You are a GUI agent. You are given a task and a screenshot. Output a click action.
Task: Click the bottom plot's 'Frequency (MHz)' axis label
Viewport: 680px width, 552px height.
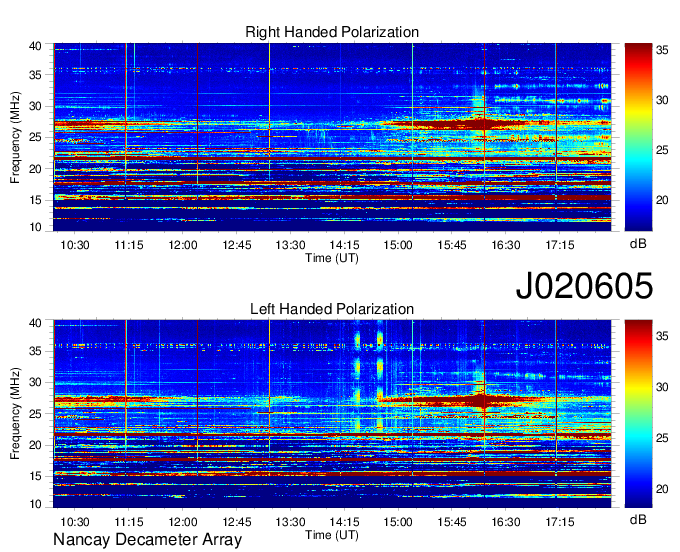coord(15,414)
